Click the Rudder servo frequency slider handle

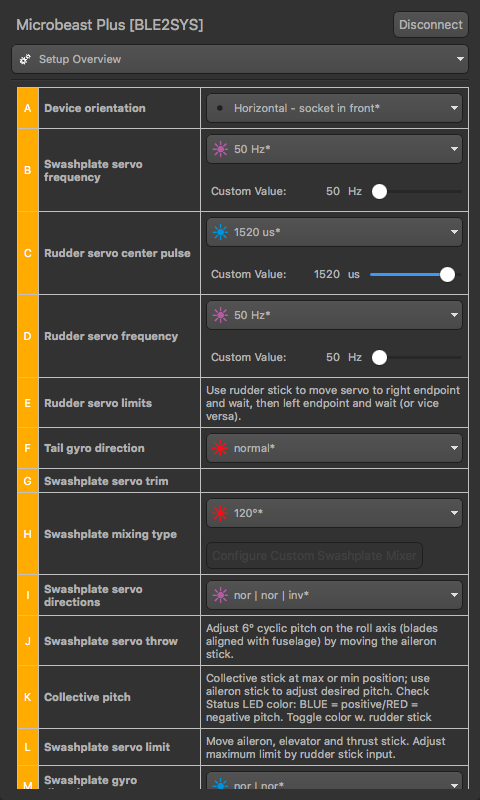pos(379,357)
